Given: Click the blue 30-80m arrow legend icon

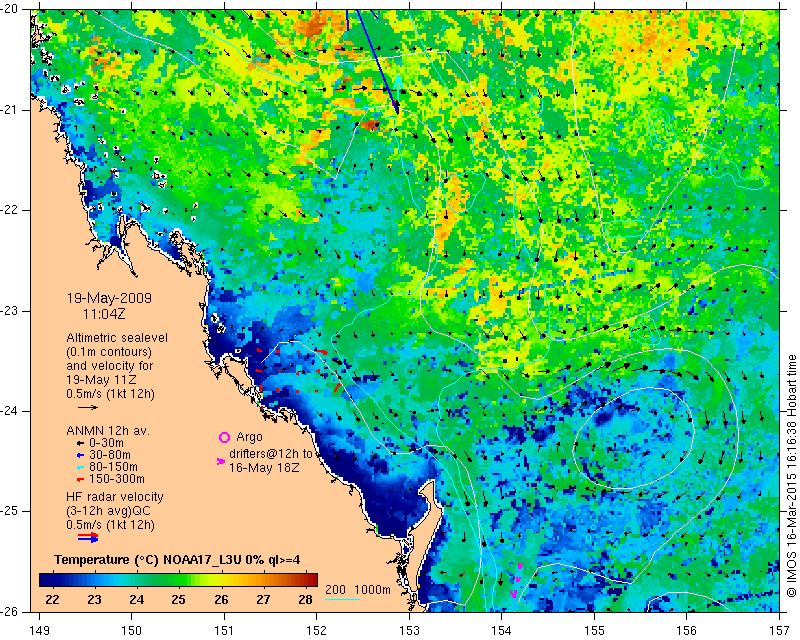Looking at the screenshot, I should (80, 455).
